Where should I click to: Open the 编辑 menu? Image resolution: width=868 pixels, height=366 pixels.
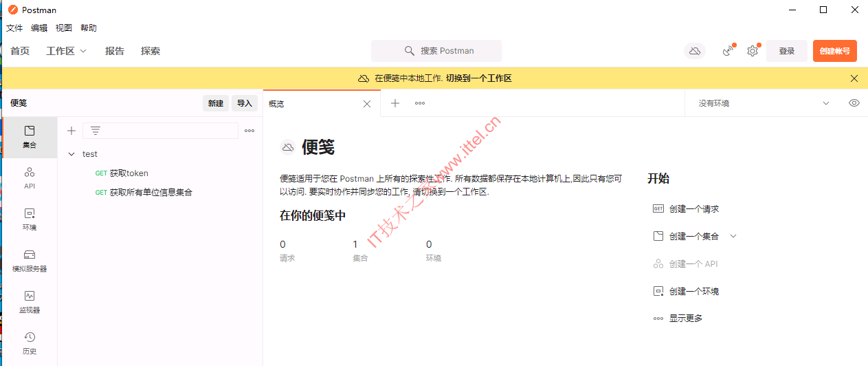(x=39, y=28)
